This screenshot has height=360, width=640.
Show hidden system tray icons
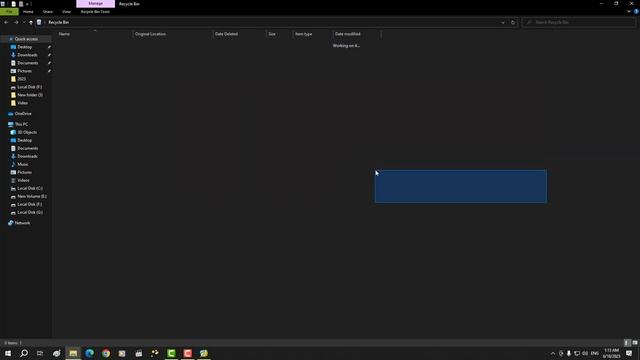(x=553, y=353)
